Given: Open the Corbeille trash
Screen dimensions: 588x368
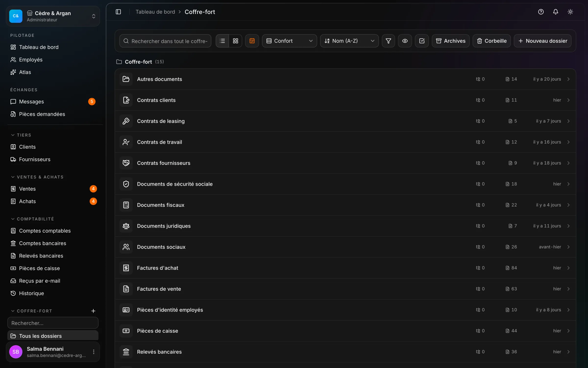Looking at the screenshot, I should pyautogui.click(x=491, y=41).
